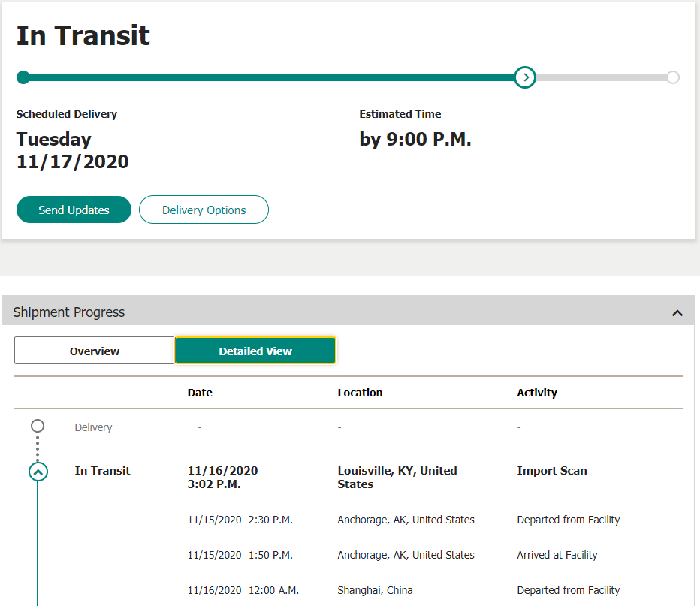Select the Detailed View tab
The image size is (700, 606).
click(x=255, y=351)
